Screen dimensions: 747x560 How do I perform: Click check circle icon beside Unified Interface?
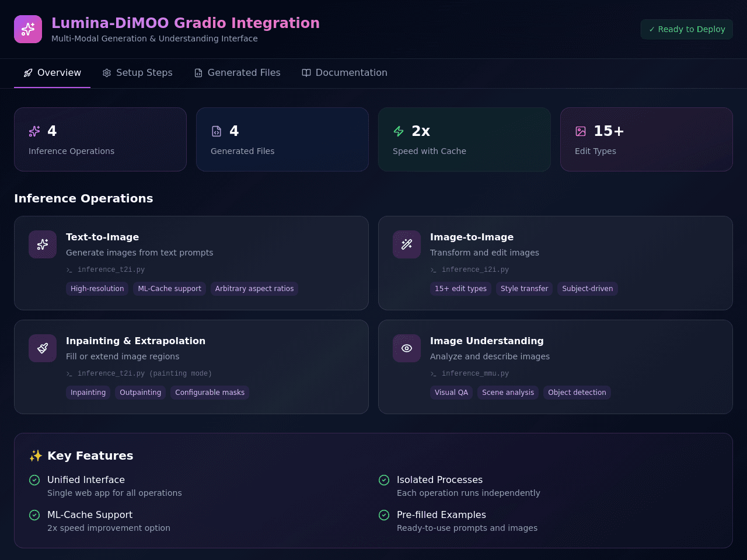click(x=34, y=480)
